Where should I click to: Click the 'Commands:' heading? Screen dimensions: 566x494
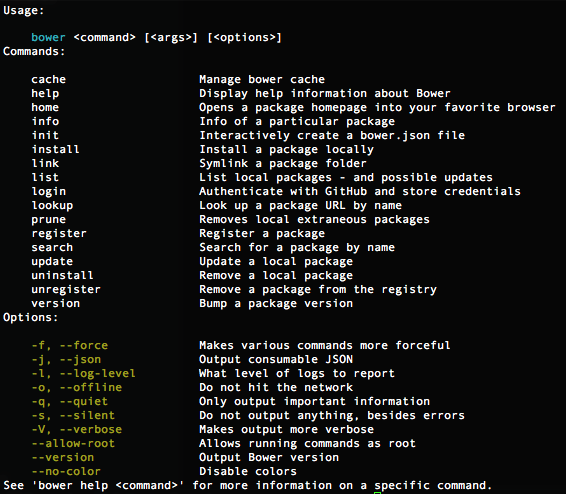[34, 52]
